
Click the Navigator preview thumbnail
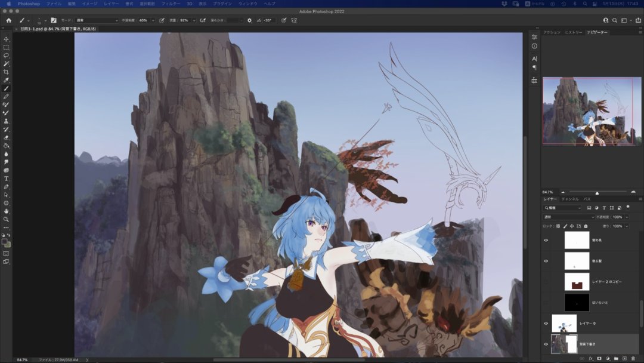(592, 112)
